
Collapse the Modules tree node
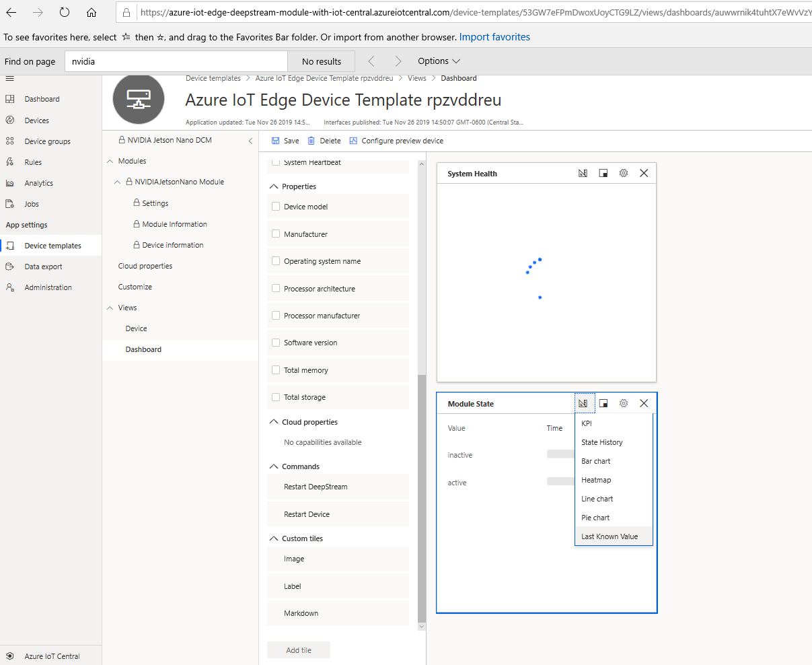coord(110,161)
